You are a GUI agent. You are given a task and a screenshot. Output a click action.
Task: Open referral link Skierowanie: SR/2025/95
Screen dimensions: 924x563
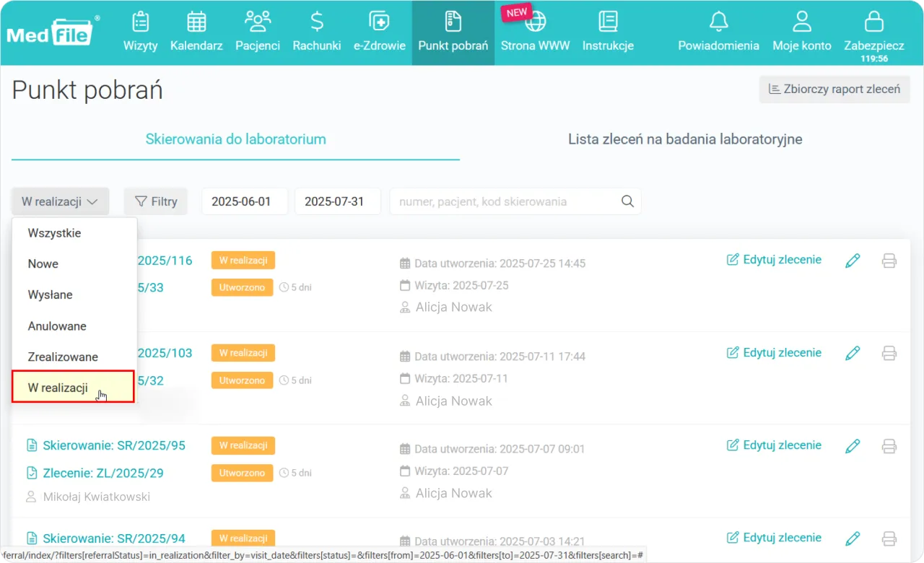(113, 445)
